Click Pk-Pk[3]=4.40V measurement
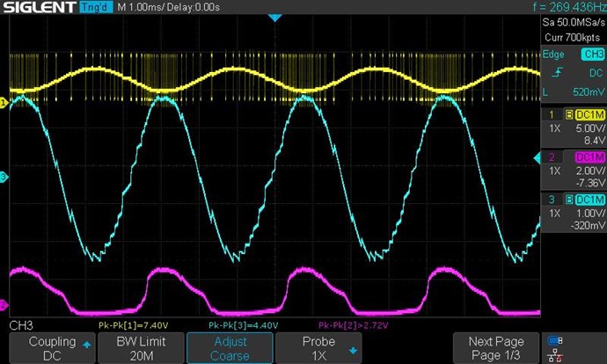Image resolution: width=607 pixels, height=364 pixels. pyautogui.click(x=243, y=325)
